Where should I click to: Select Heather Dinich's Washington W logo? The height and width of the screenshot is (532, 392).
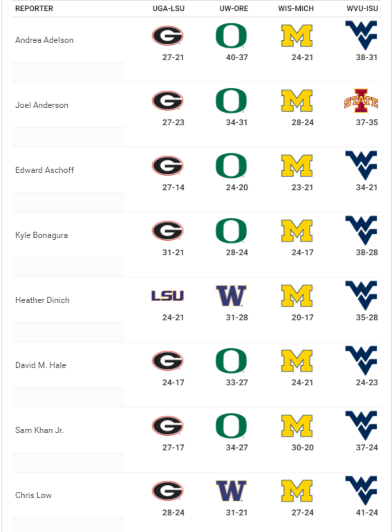coord(231,296)
